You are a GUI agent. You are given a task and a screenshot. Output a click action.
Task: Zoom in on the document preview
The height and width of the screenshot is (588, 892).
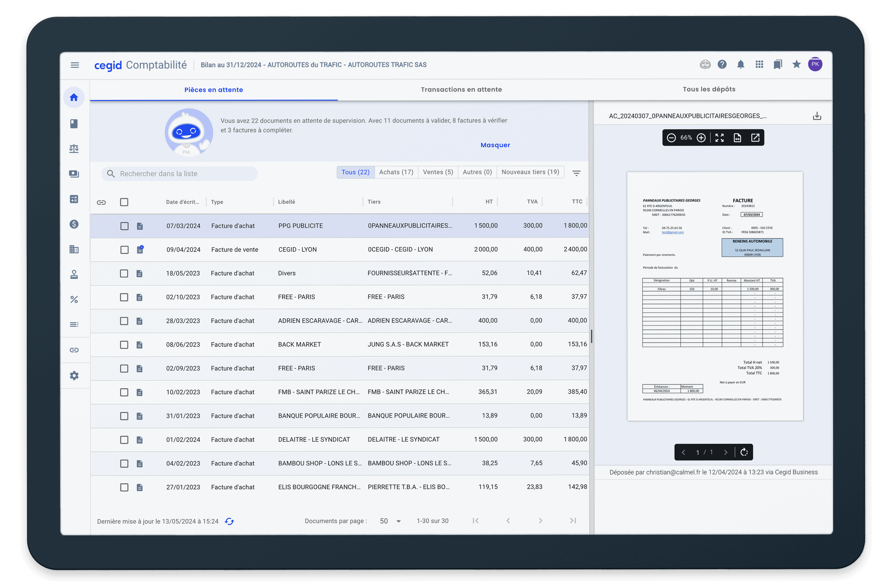(701, 138)
